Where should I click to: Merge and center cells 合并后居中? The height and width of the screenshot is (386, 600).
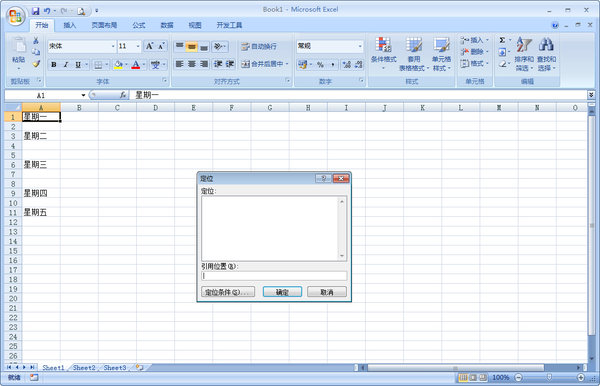262,64
